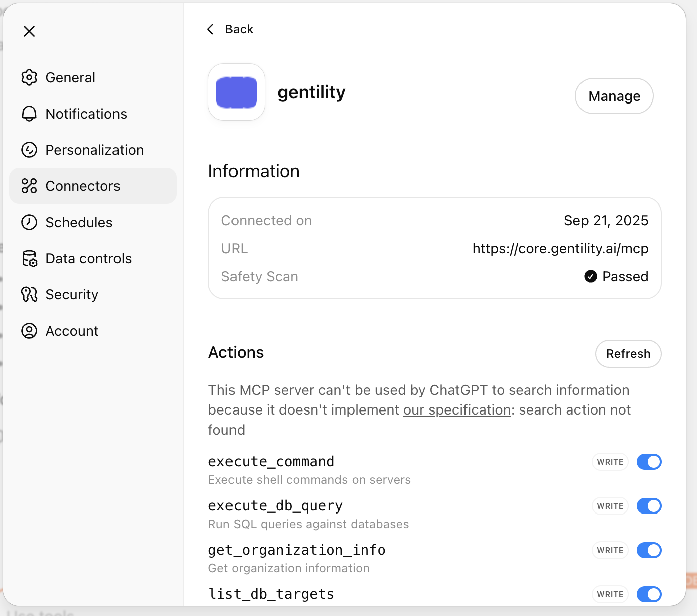Switch off the list_db_targets toggle
The image size is (697, 616).
pos(649,594)
